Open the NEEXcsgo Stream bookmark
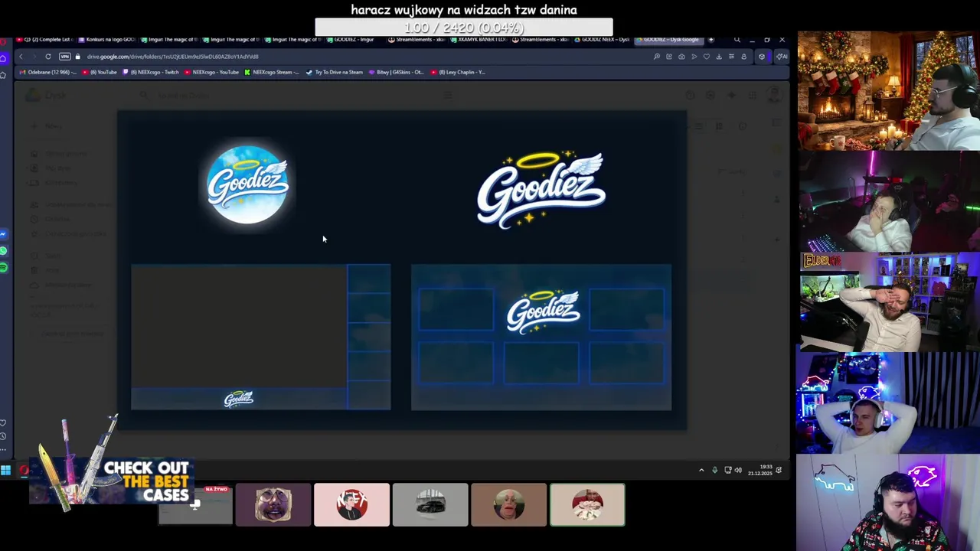980x551 pixels. [x=272, y=72]
